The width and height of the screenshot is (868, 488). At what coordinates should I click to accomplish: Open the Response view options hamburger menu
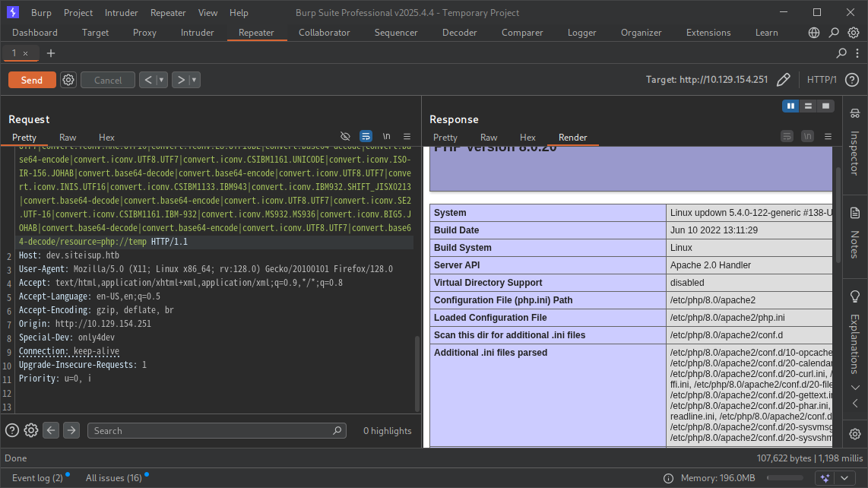click(x=828, y=135)
